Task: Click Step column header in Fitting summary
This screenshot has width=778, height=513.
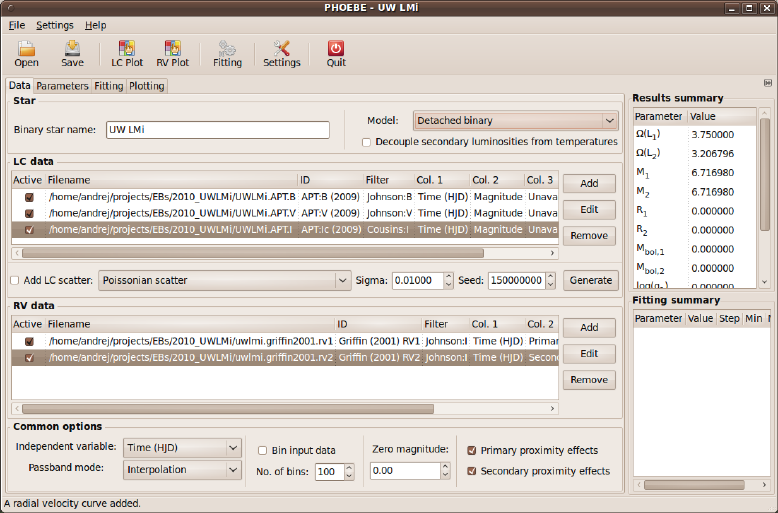Action: point(729,319)
